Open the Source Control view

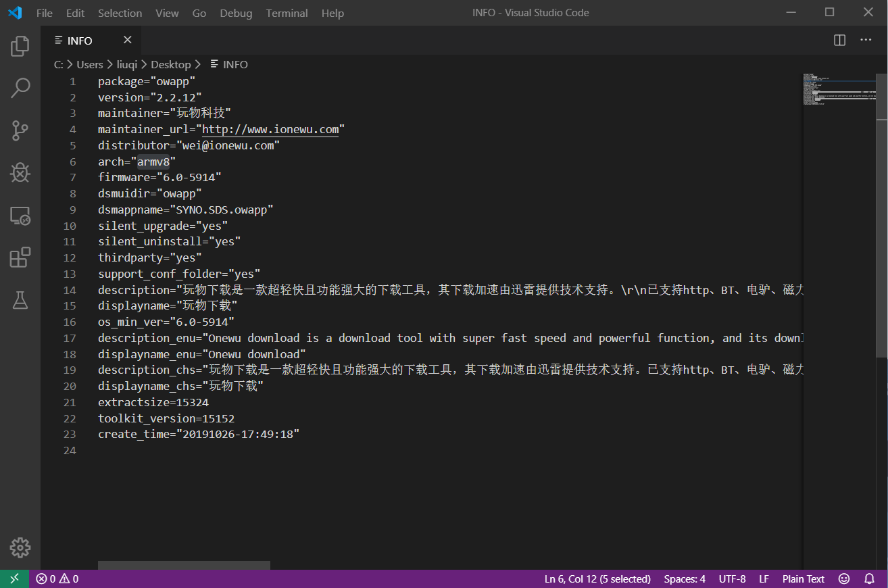point(20,130)
